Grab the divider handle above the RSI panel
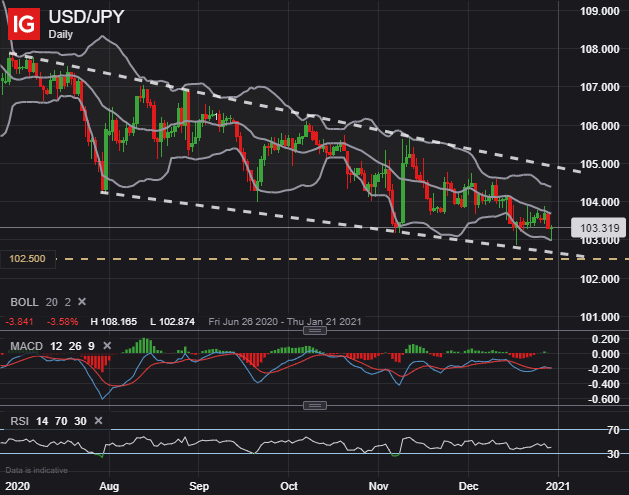 tap(315, 406)
